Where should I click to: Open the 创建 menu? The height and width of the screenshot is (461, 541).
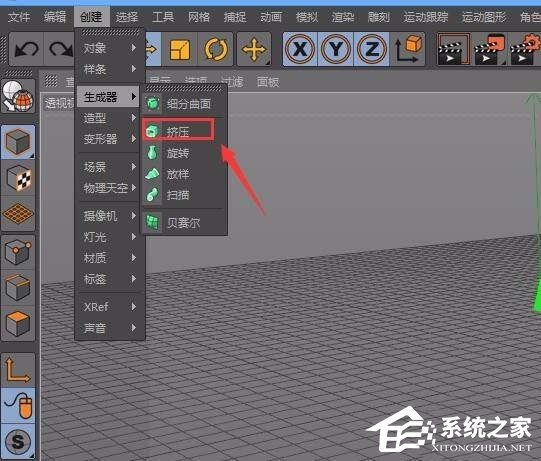91,17
